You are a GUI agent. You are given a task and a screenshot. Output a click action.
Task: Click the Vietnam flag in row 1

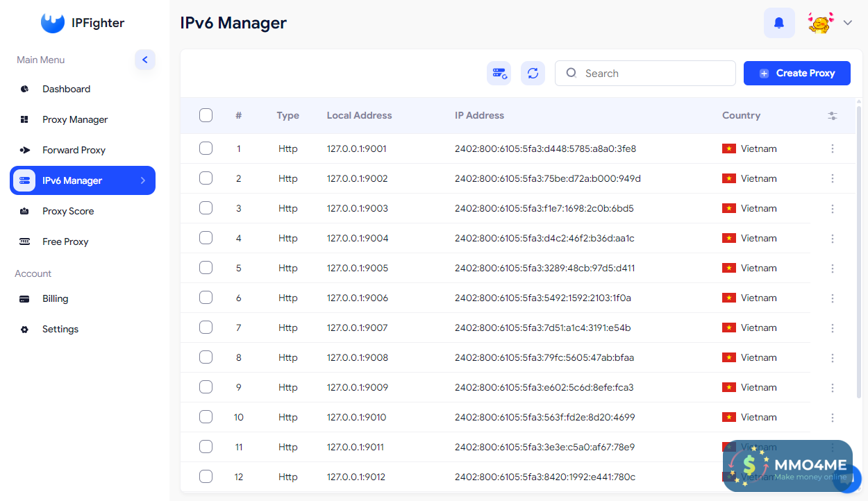pos(729,148)
